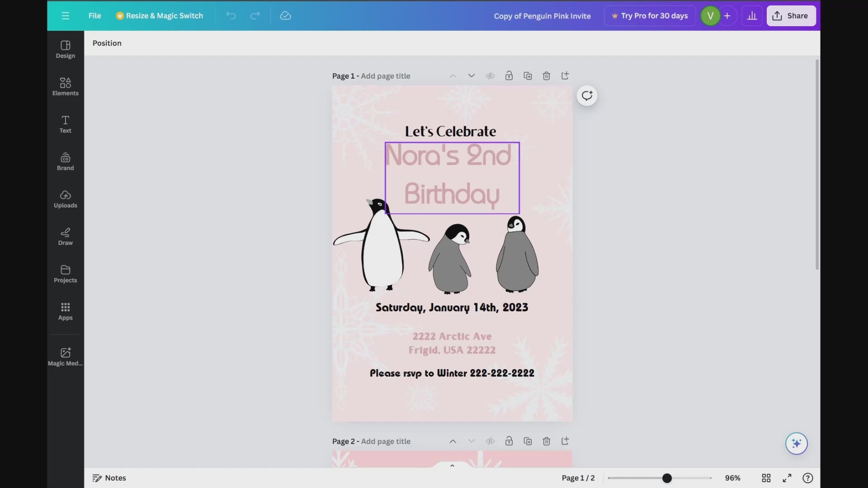Open the Text sidebar tab
The width and height of the screenshot is (868, 488).
[x=66, y=124]
